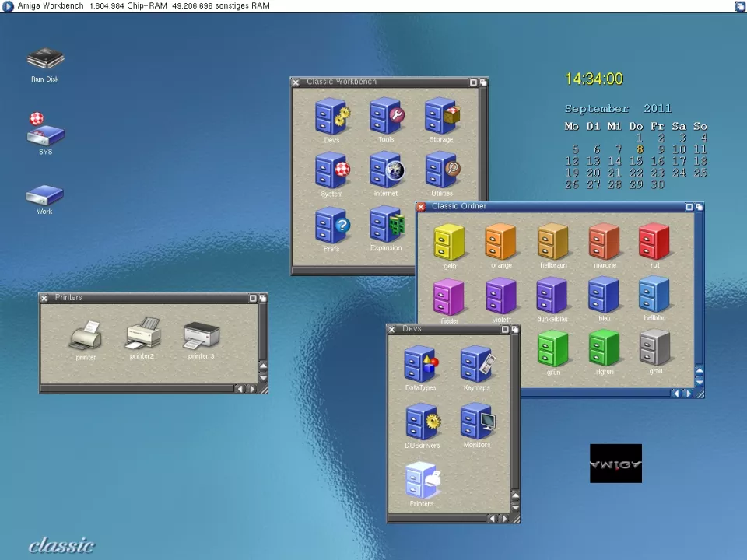Click scroll up arrow in Classic Ordner window
Viewport: 747px width, 560px height.
(x=699, y=371)
